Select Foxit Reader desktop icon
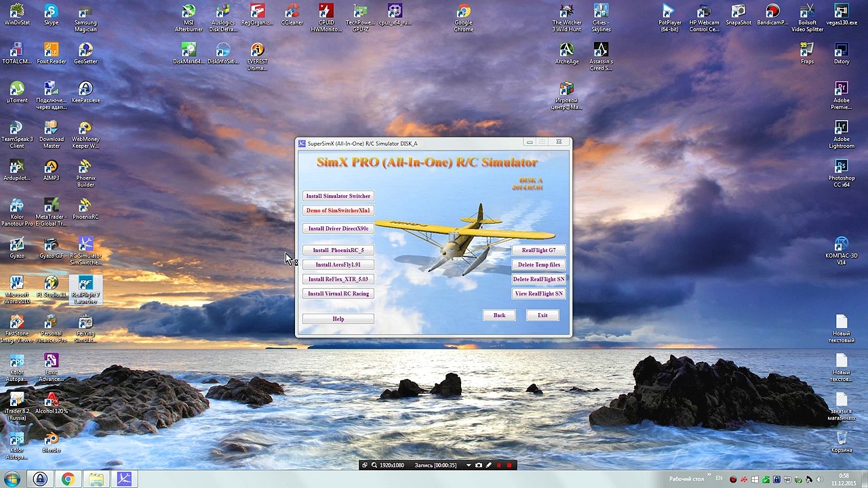Screen dimensions: 868x488 coord(51,54)
